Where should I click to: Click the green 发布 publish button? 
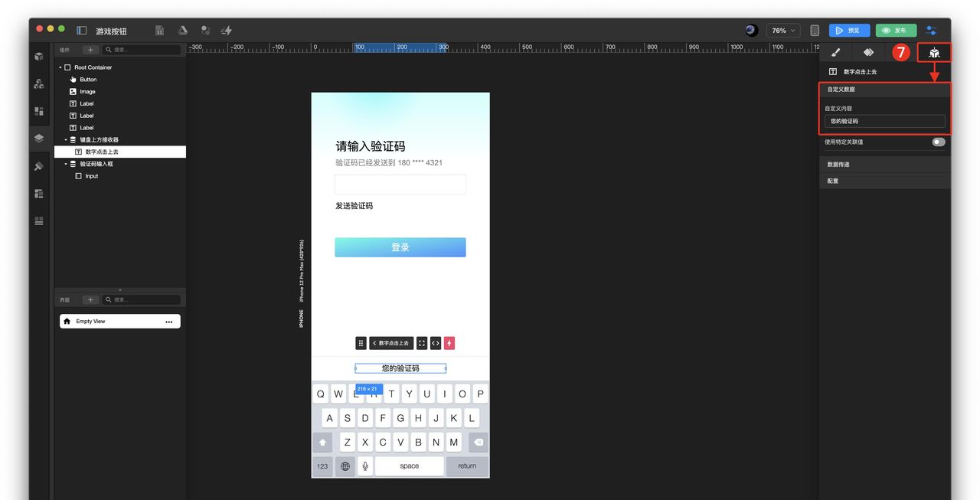click(895, 30)
